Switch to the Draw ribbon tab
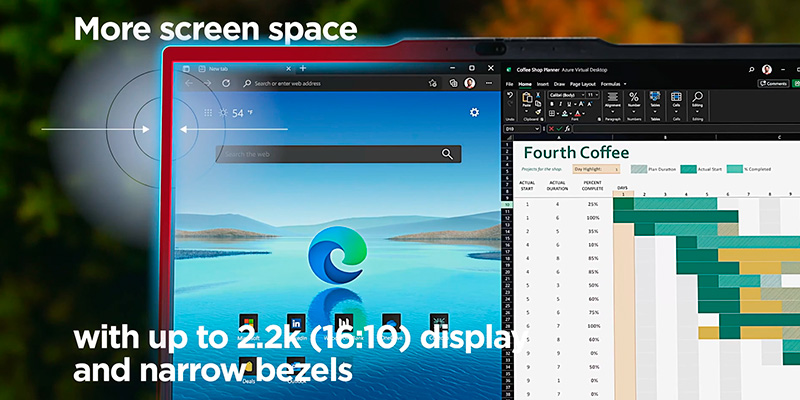Screen dimensions: 800x400 click(x=559, y=84)
